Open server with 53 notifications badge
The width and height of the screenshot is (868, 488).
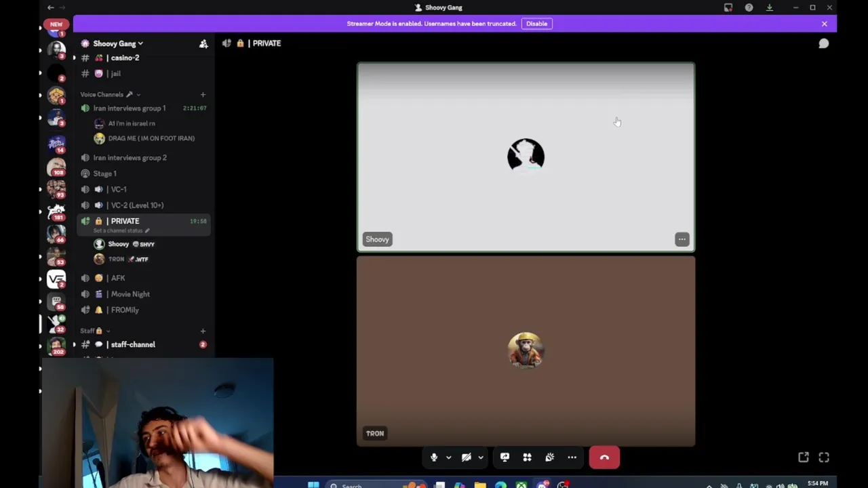pos(56,256)
